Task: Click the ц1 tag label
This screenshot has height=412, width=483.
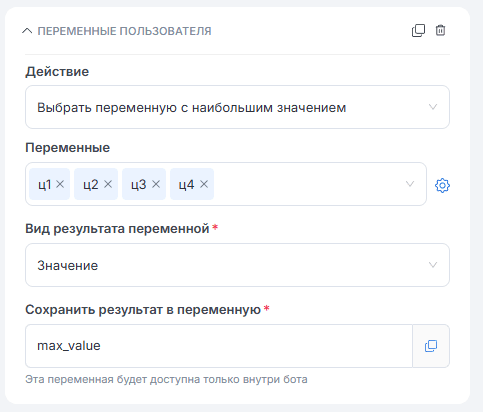Action: coord(44,184)
